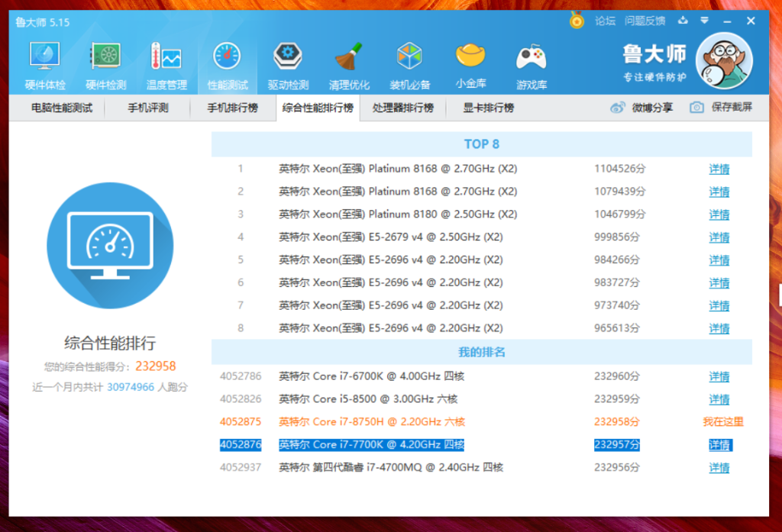This screenshot has height=532, width=782.
Task: Click the skin/shirt icon in title bar
Action: [683, 21]
